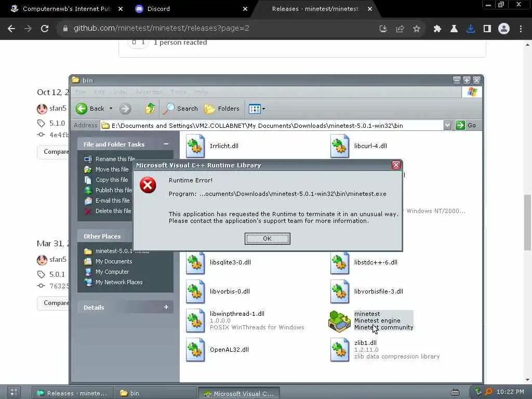Close the Discord browser tab

point(245,9)
